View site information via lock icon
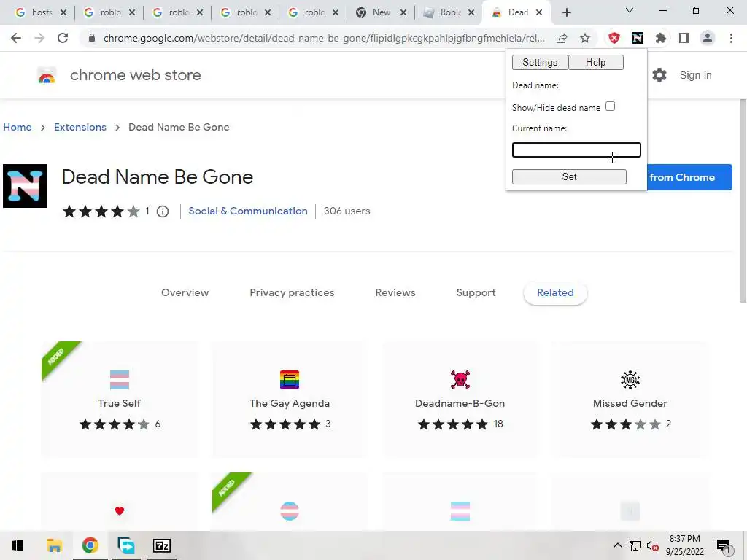The image size is (747, 560). tap(92, 38)
